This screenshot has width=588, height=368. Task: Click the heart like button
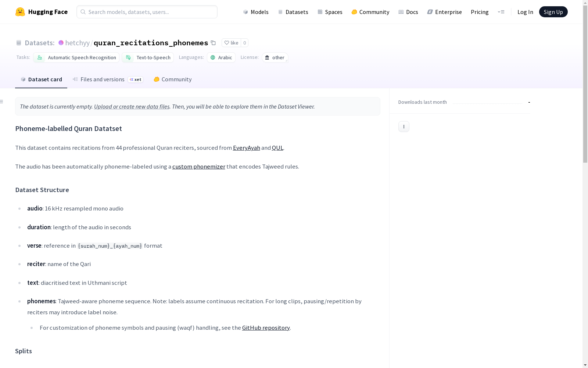point(231,43)
